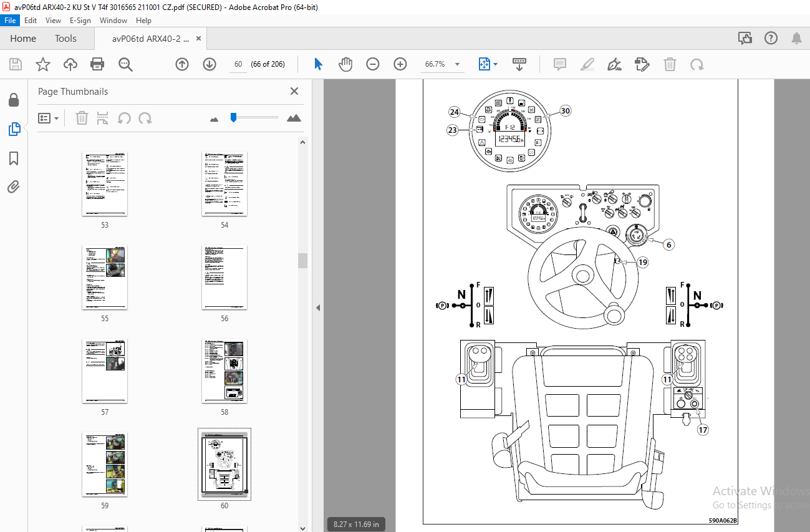Add bookmark with the star icon
The height and width of the screenshot is (532, 810).
42,64
